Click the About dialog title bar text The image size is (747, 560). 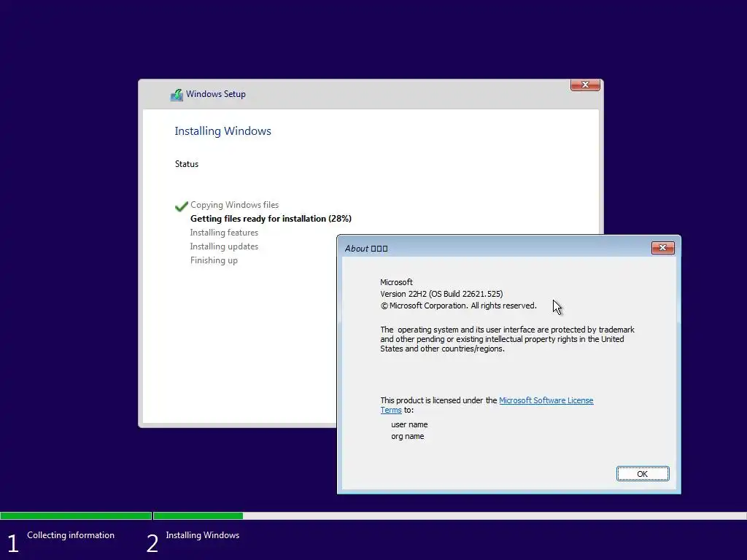click(x=366, y=249)
